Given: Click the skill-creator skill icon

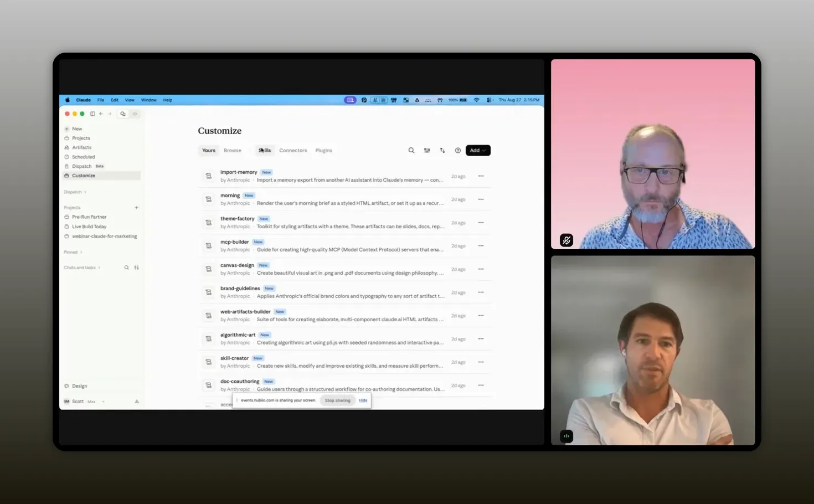Looking at the screenshot, I should point(209,362).
